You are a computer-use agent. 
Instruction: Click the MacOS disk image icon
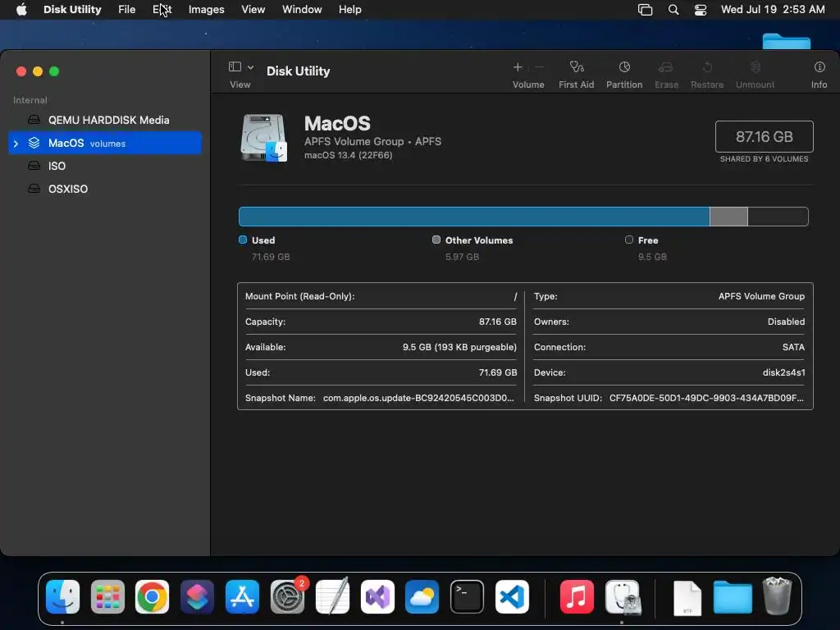coord(264,138)
